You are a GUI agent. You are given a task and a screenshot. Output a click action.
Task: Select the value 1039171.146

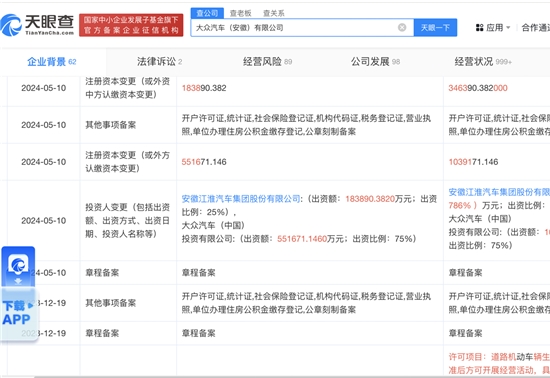pyautogui.click(x=473, y=162)
